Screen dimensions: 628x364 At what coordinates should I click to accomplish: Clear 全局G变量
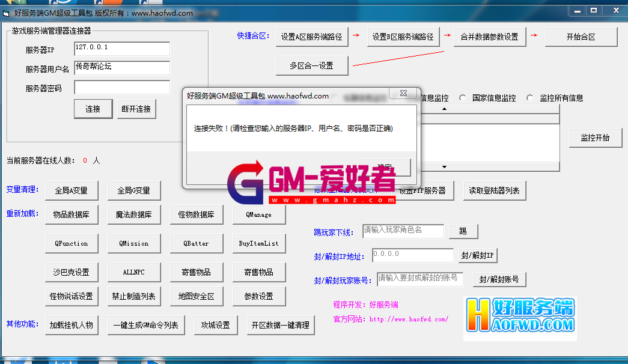[134, 190]
